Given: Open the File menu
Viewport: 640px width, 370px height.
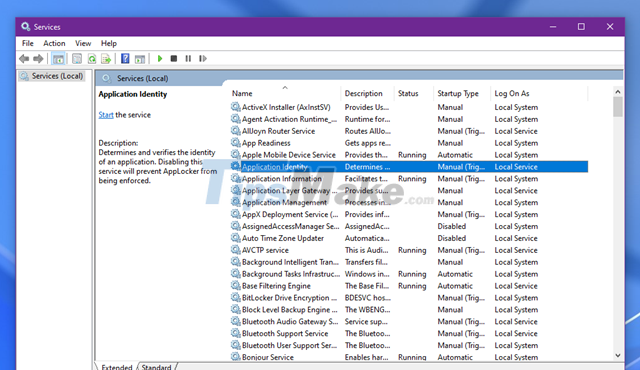Looking at the screenshot, I should pos(28,43).
